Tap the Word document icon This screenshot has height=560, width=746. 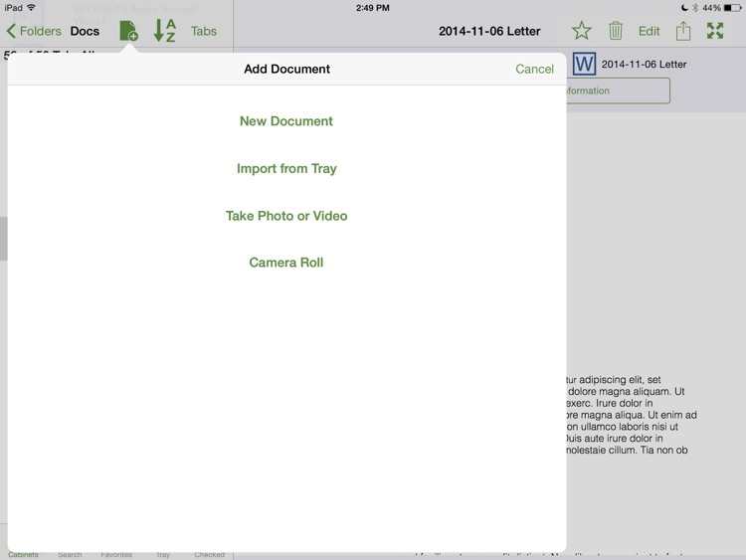pos(584,64)
